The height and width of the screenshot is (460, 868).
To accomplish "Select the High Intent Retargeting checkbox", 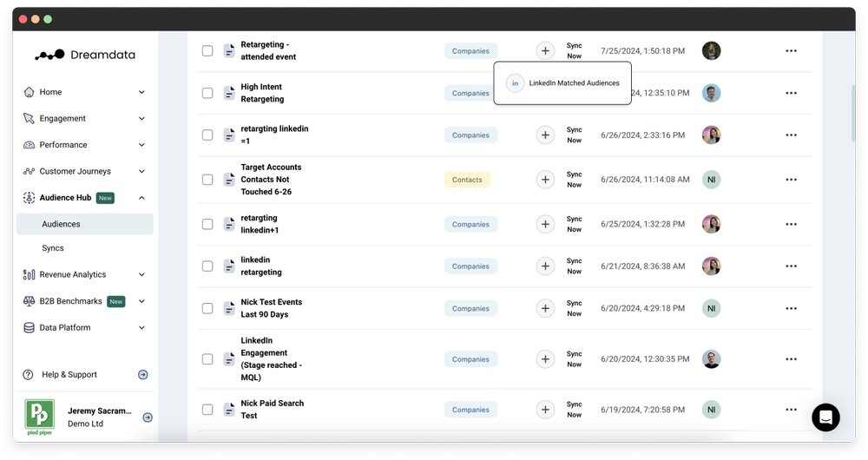I will [207, 93].
